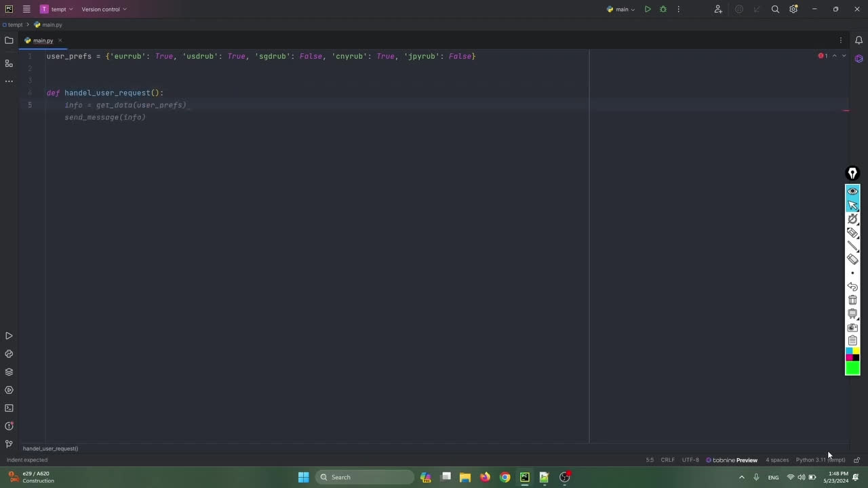The height and width of the screenshot is (488, 868).
Task: Click the Search Everywhere magnifier icon
Action: pyautogui.click(x=775, y=9)
